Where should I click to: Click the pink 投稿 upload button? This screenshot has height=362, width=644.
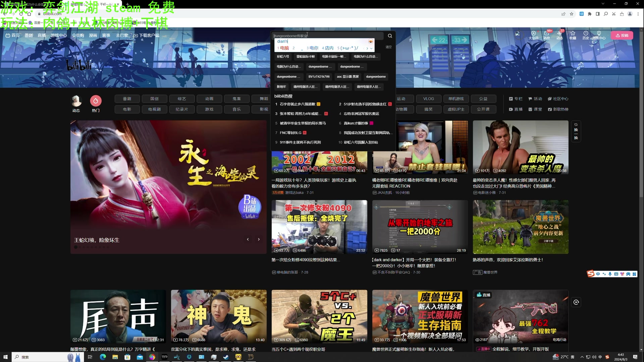tap(622, 36)
